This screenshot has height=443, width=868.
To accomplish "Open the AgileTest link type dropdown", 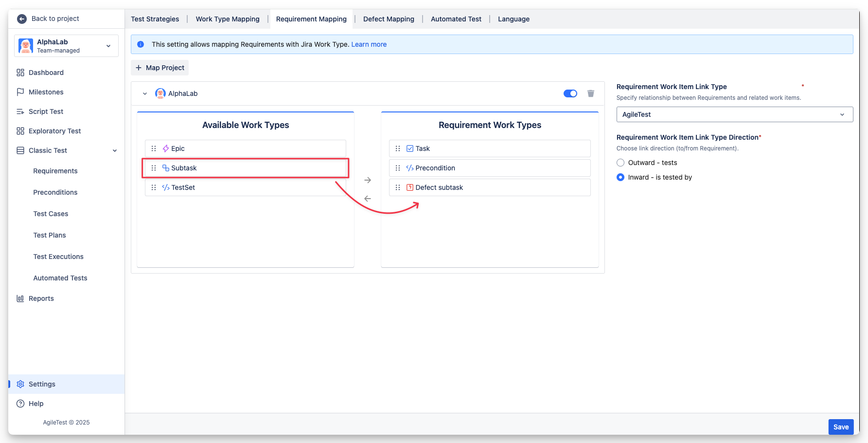I will [734, 114].
